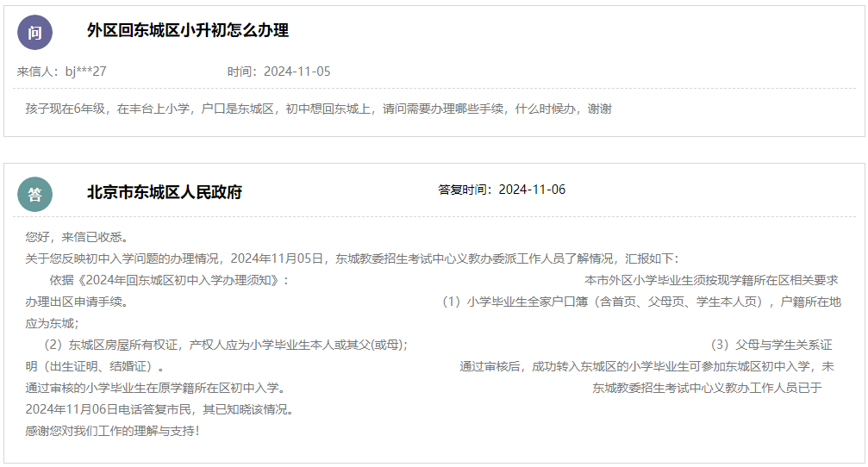Click the line starting with 关于您反映初中入学问题
This screenshot has width=868, height=467.
coord(352,258)
